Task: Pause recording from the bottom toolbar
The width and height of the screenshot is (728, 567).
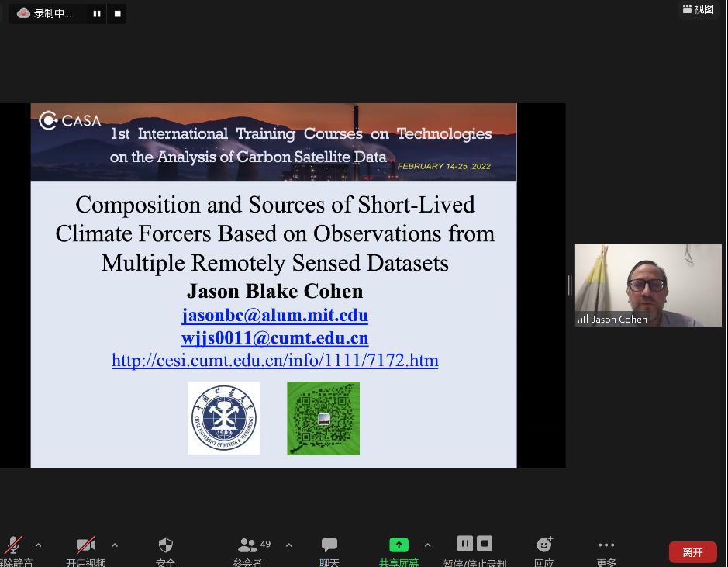Action: tap(465, 543)
